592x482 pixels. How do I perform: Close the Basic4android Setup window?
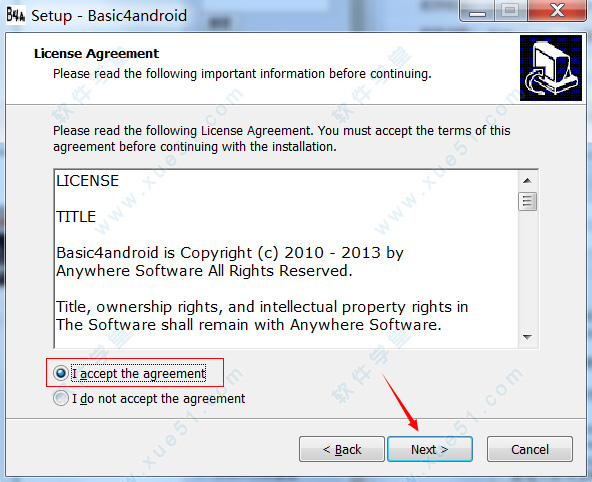pyautogui.click(x=557, y=11)
